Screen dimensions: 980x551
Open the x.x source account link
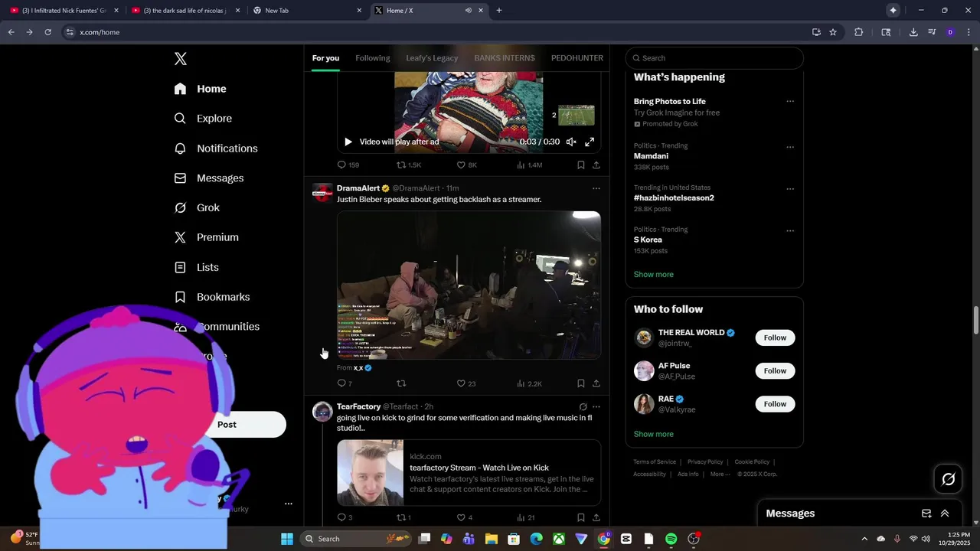click(358, 368)
